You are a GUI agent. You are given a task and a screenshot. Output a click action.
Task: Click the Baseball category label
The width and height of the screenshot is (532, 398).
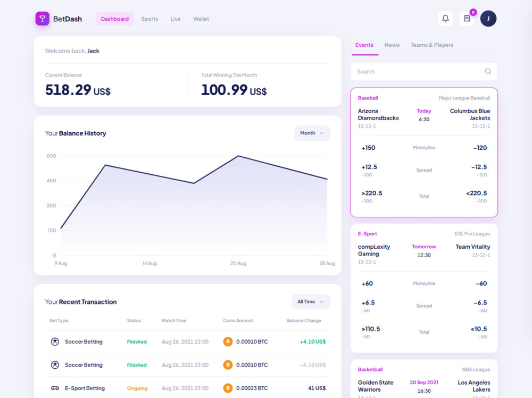pyautogui.click(x=368, y=98)
